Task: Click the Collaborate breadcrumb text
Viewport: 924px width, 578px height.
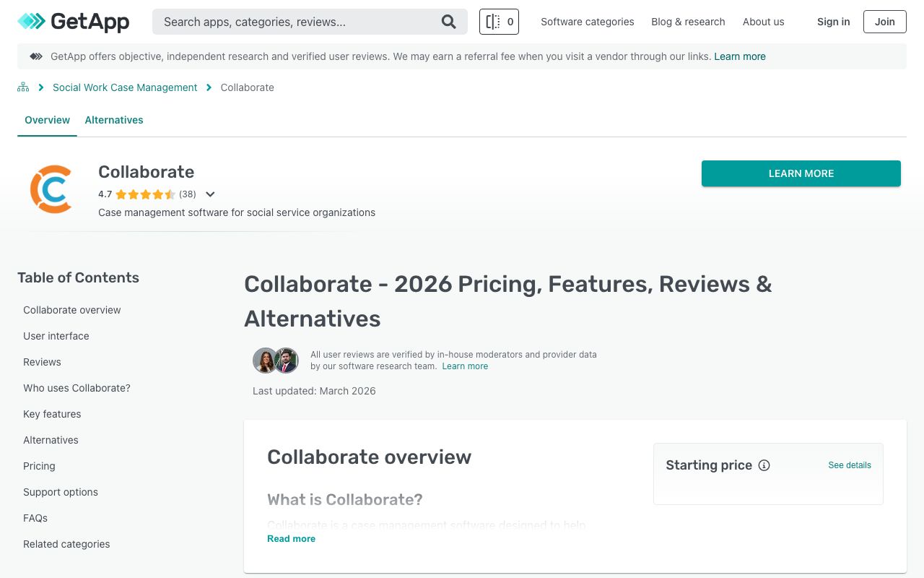Action: (247, 87)
